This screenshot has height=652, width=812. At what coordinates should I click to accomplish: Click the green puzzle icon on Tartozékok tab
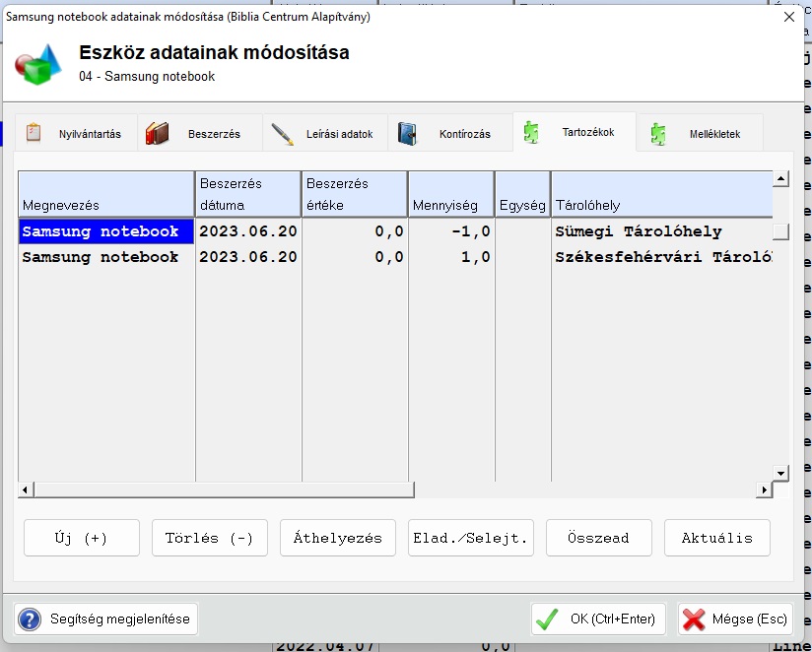click(531, 132)
